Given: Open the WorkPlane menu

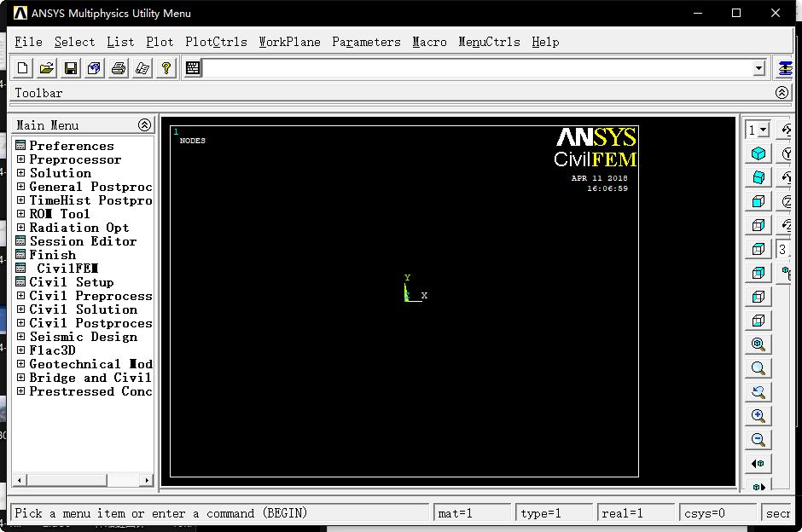Looking at the screenshot, I should pos(289,42).
